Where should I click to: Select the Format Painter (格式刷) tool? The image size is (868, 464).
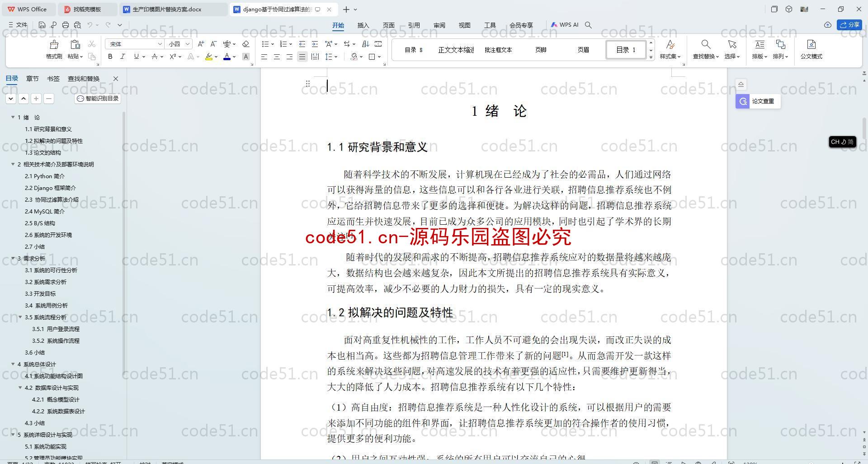(54, 49)
